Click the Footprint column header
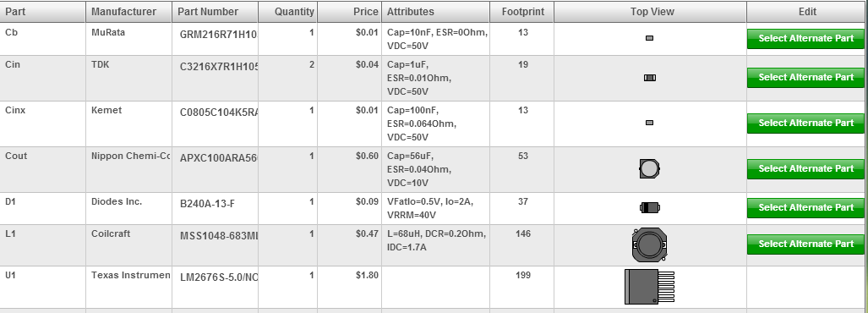This screenshot has width=868, height=313. (522, 12)
